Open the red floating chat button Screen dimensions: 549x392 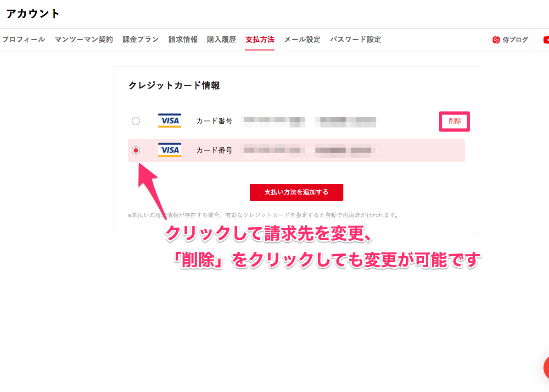[x=546, y=367]
